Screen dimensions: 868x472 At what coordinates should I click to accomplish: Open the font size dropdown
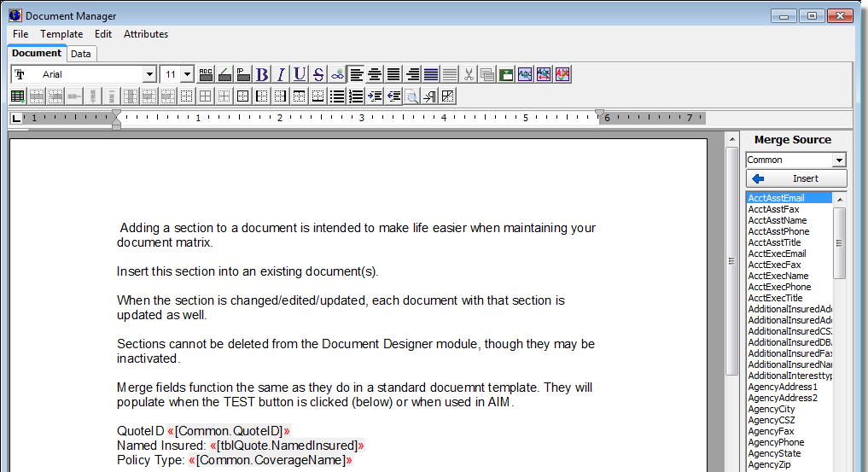(187, 75)
